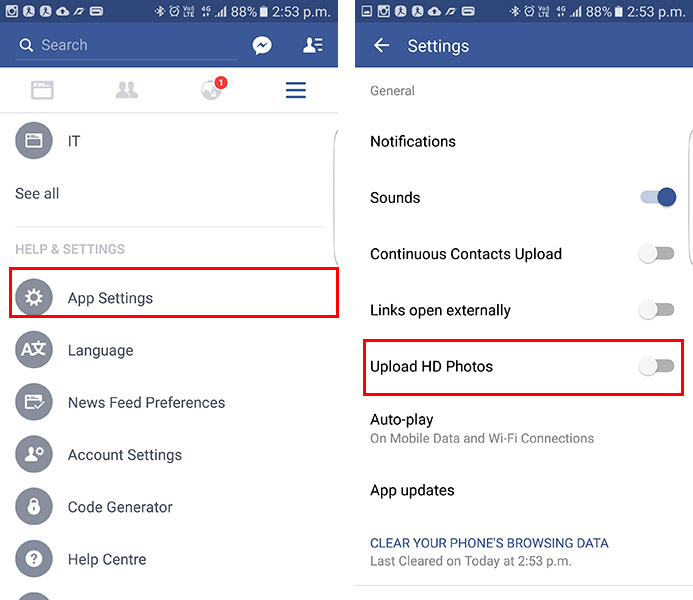Turn off the Sounds toggle
The height and width of the screenshot is (600, 693).
658,197
